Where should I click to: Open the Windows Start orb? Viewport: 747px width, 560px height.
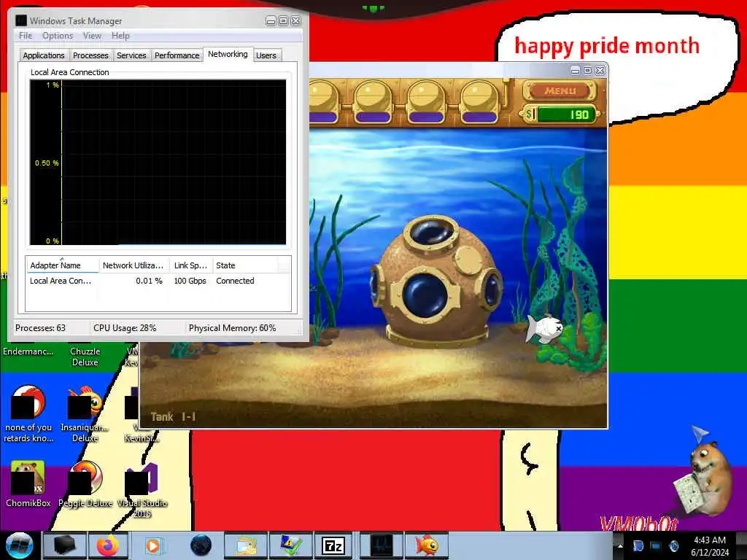click(x=19, y=545)
